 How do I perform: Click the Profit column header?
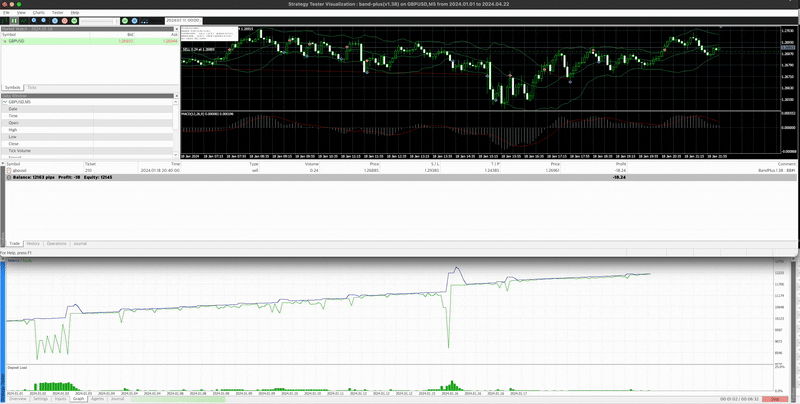(621, 164)
